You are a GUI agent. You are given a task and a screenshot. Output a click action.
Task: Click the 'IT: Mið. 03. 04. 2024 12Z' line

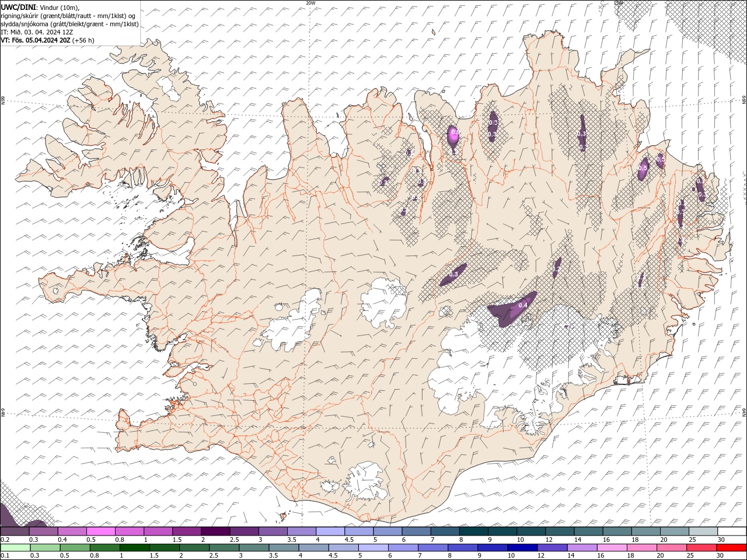click(37, 32)
